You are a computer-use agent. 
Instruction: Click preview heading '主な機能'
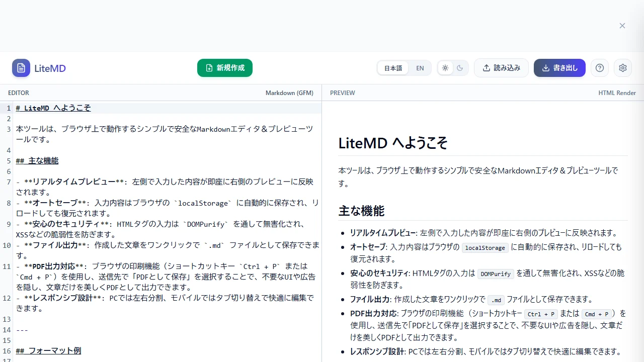pyautogui.click(x=362, y=211)
